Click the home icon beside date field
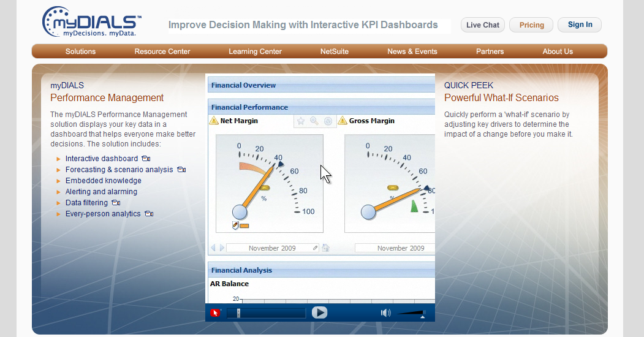Image resolution: width=644 pixels, height=337 pixels. pos(326,248)
